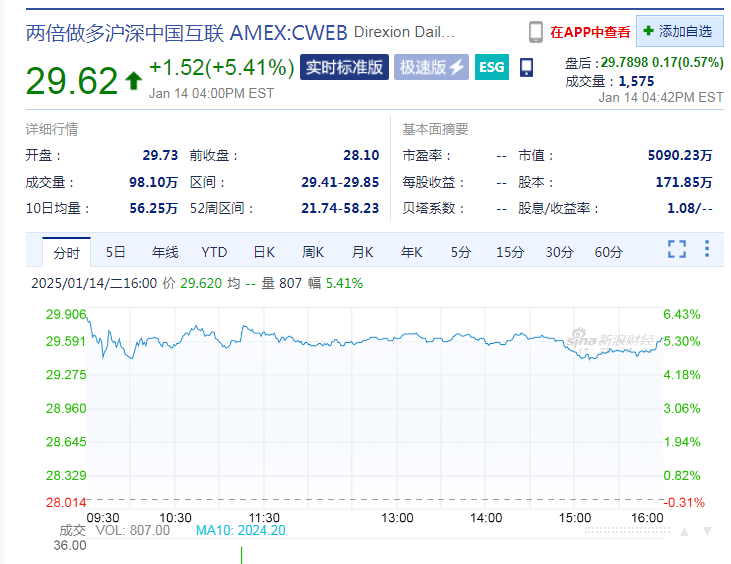
Task: Click share capital value 171.85万
Action: (684, 182)
